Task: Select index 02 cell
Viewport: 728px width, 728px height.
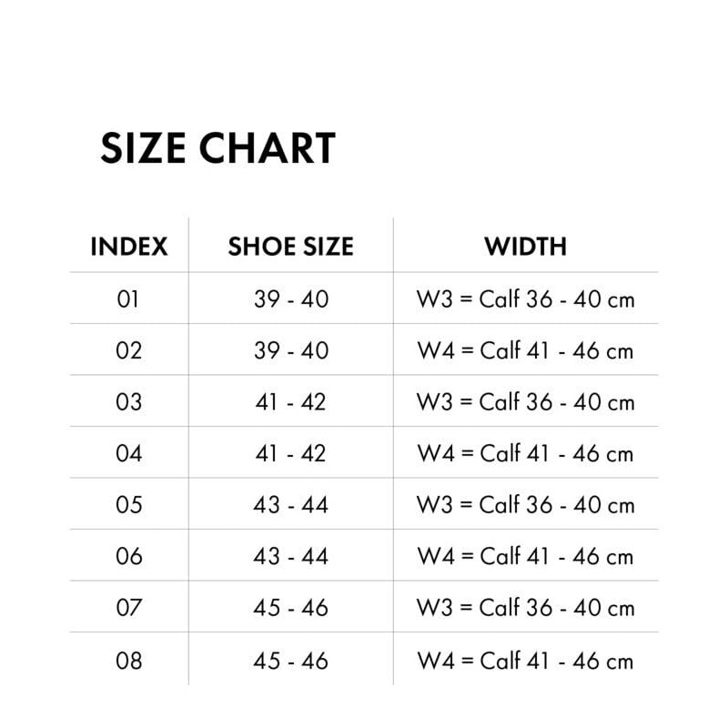Action: click(129, 350)
